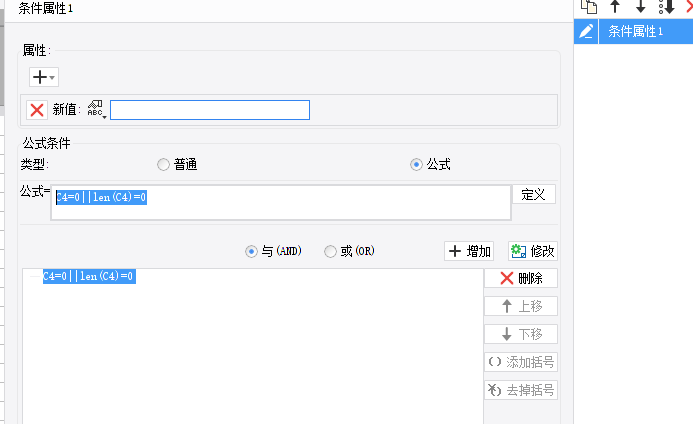The image size is (693, 424).
Task: Click the 定义 button
Action: click(x=534, y=195)
